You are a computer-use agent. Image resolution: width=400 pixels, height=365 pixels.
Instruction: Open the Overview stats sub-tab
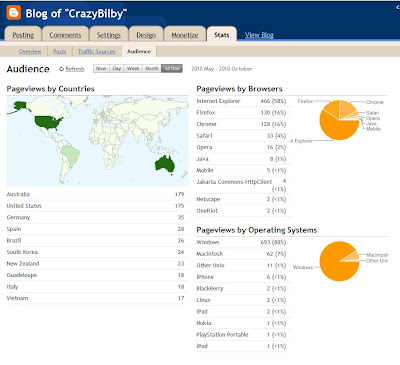tap(30, 51)
